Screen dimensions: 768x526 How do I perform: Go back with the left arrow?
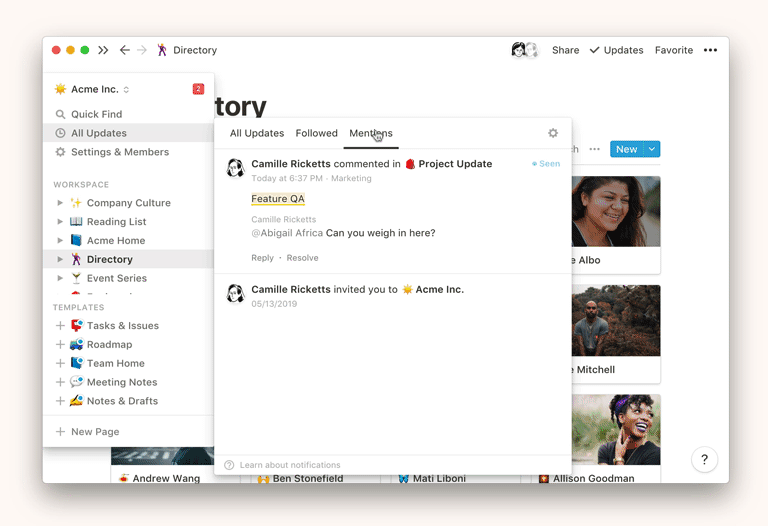coord(125,50)
